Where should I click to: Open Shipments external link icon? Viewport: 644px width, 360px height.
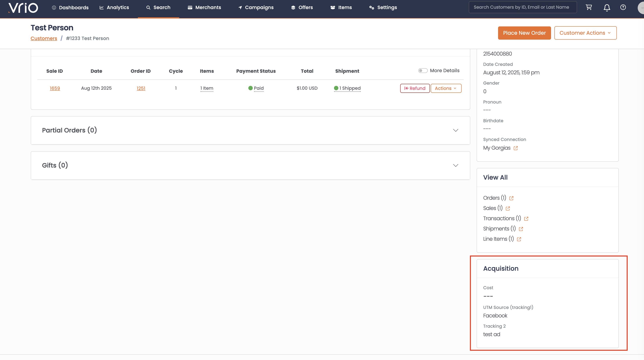pos(521,229)
